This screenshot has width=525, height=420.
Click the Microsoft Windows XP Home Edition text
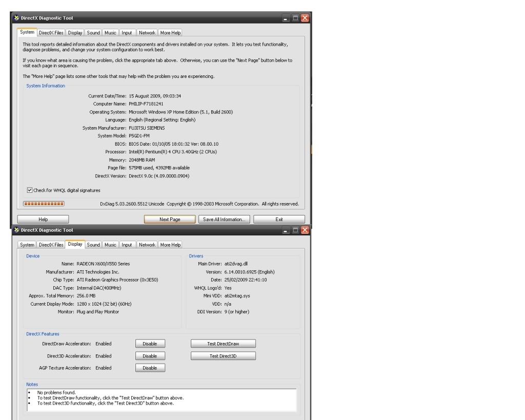pyautogui.click(x=181, y=112)
